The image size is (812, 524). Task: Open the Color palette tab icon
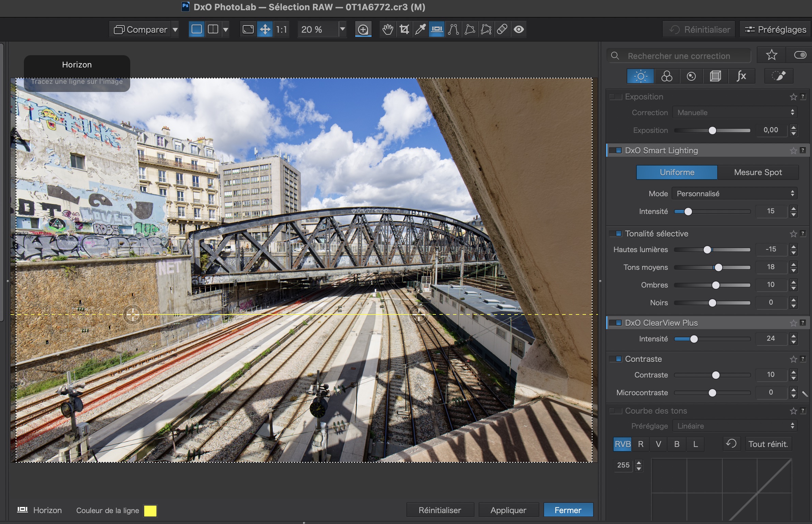(666, 76)
